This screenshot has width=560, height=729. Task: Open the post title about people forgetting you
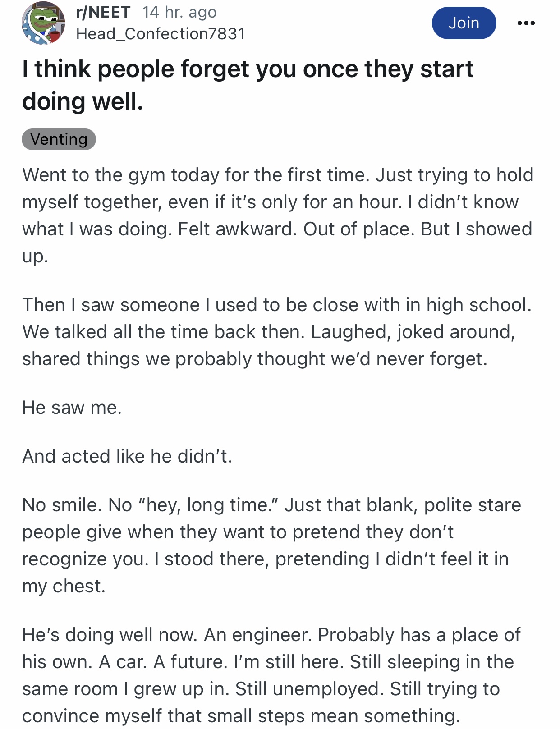248,85
